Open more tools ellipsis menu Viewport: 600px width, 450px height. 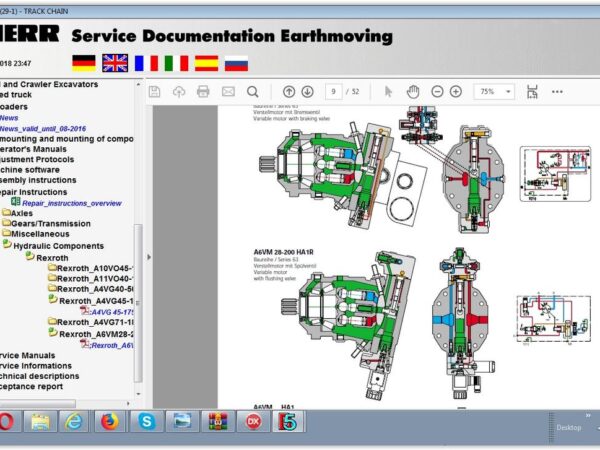pyautogui.click(x=557, y=92)
